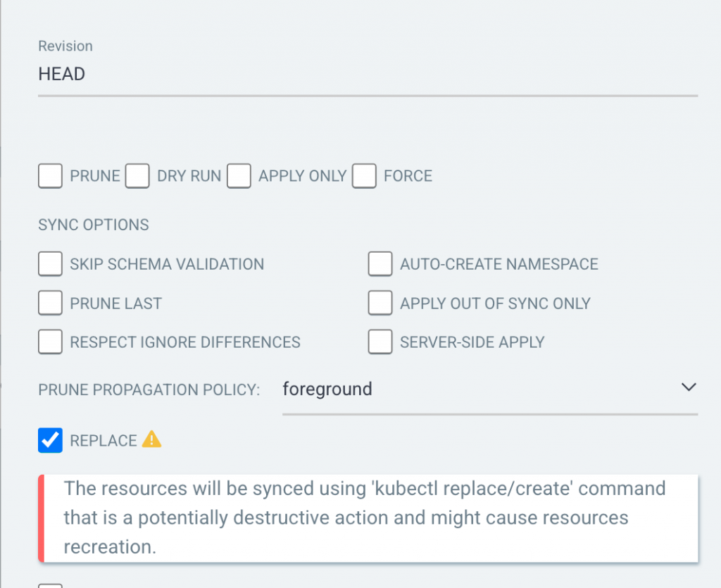Viewport: 721px width, 588px height.
Task: Uncheck the REPLACE checkbox
Action: tap(51, 441)
